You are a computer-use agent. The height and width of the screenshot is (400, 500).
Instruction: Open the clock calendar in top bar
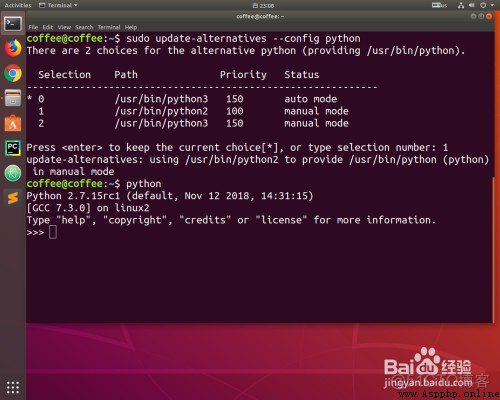(263, 5)
